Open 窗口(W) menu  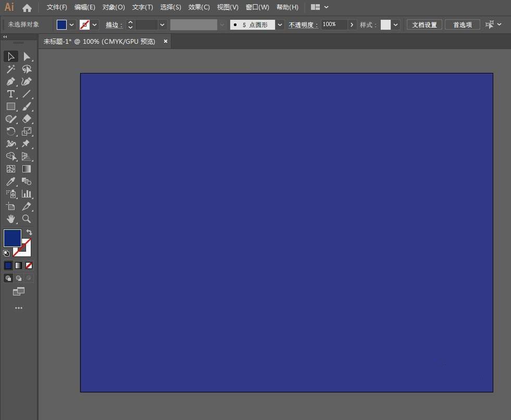[x=257, y=7]
